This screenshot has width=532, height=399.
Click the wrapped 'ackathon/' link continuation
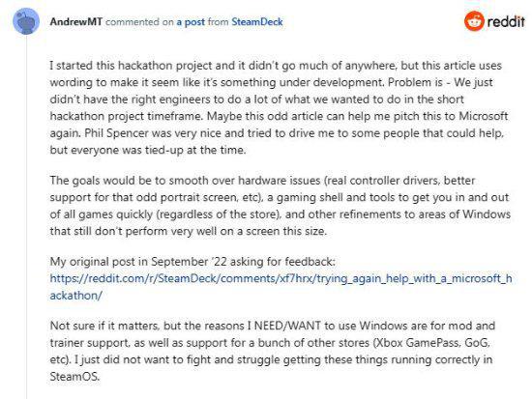76,296
